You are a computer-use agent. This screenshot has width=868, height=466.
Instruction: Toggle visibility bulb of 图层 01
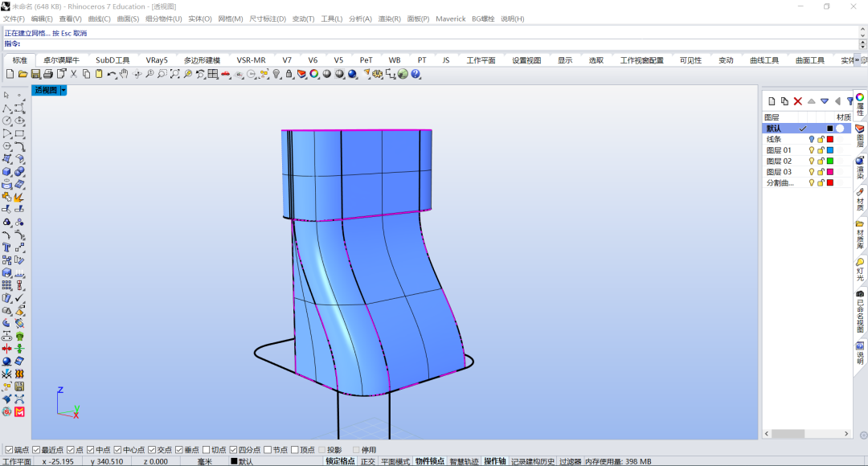point(812,150)
